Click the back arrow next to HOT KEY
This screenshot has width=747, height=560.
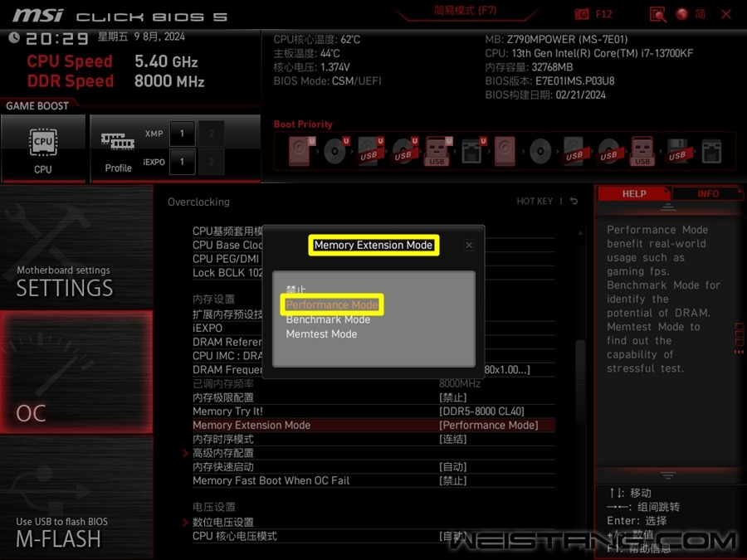(x=574, y=201)
